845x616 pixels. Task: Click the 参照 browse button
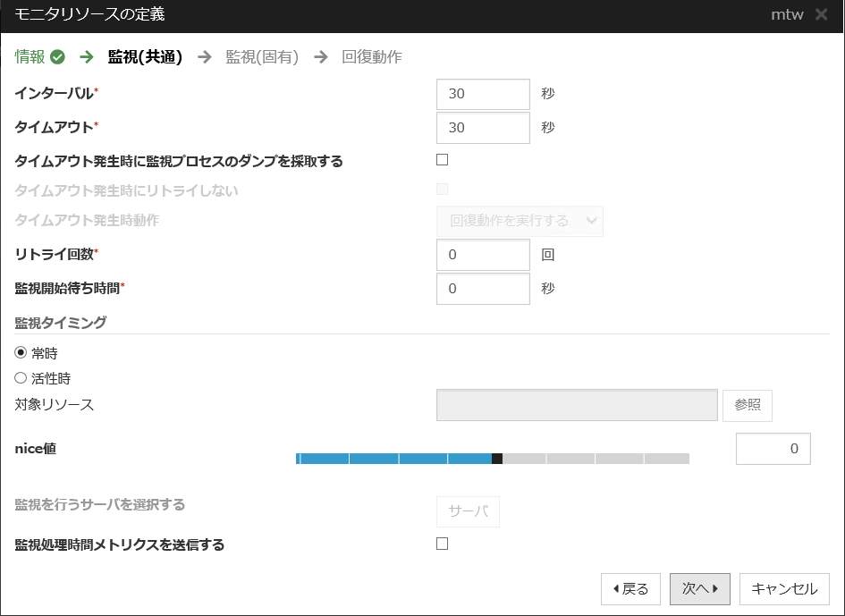tap(748, 405)
